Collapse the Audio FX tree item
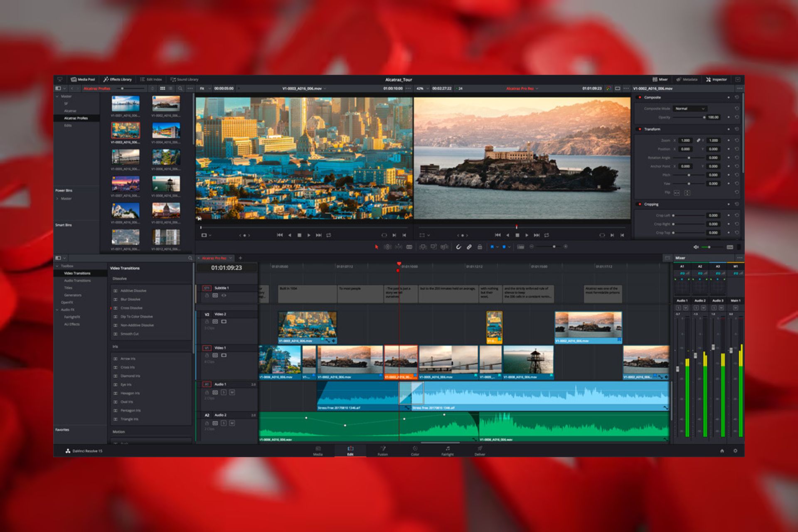This screenshot has height=532, width=798. tap(57, 310)
